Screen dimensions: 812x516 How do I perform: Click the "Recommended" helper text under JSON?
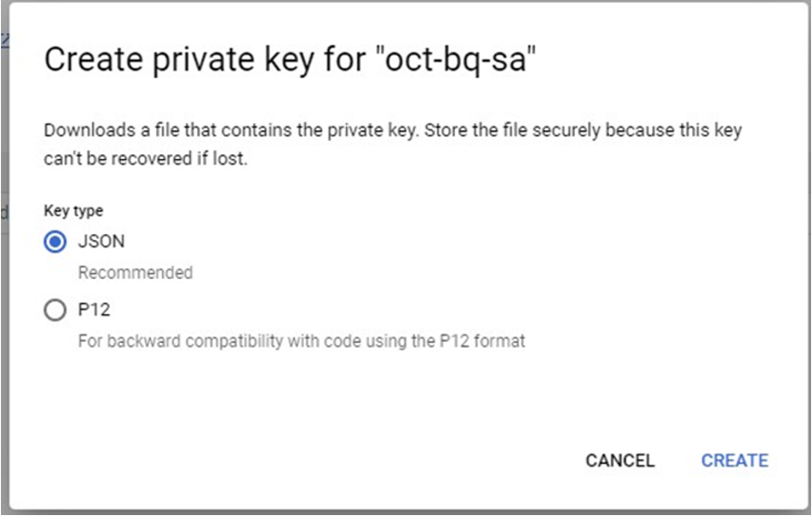(x=136, y=272)
